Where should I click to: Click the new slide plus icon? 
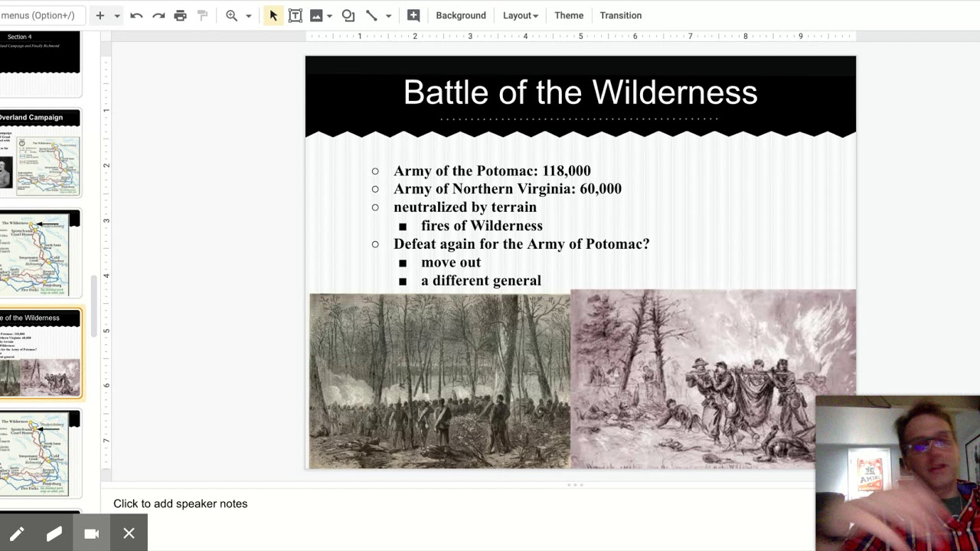[100, 15]
